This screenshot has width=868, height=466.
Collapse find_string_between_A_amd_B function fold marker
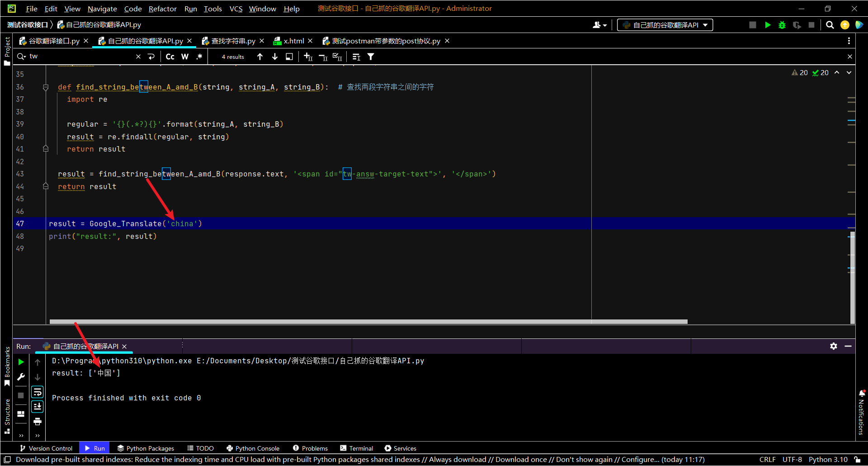(46, 87)
